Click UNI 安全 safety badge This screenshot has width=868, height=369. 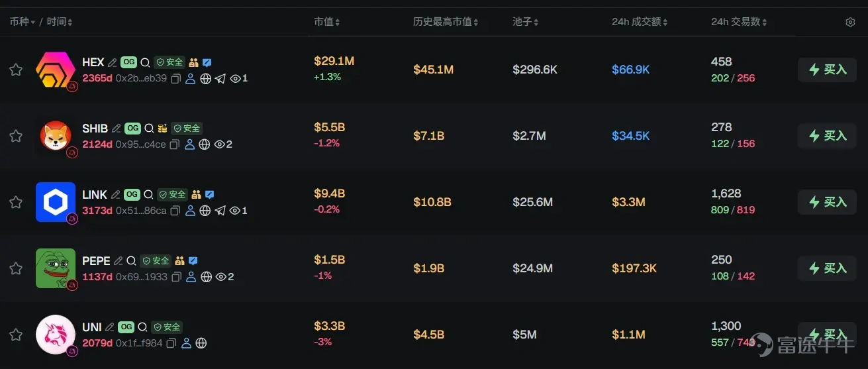[x=167, y=327]
